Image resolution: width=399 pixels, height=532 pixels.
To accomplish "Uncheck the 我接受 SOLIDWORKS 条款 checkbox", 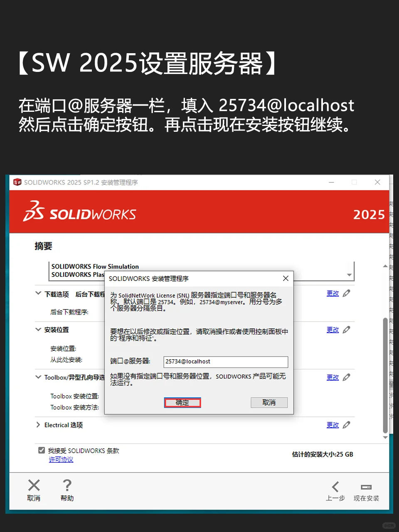I will 41,450.
